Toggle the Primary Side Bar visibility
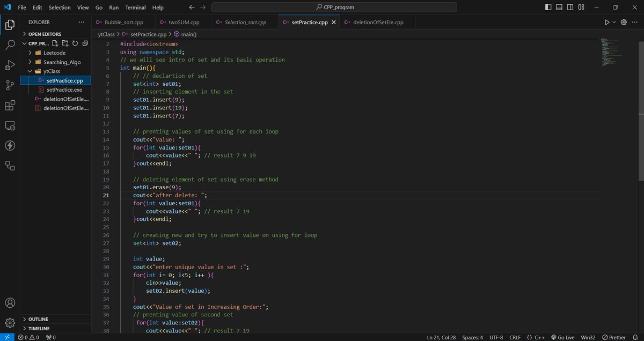644x341 pixels. 548,8
